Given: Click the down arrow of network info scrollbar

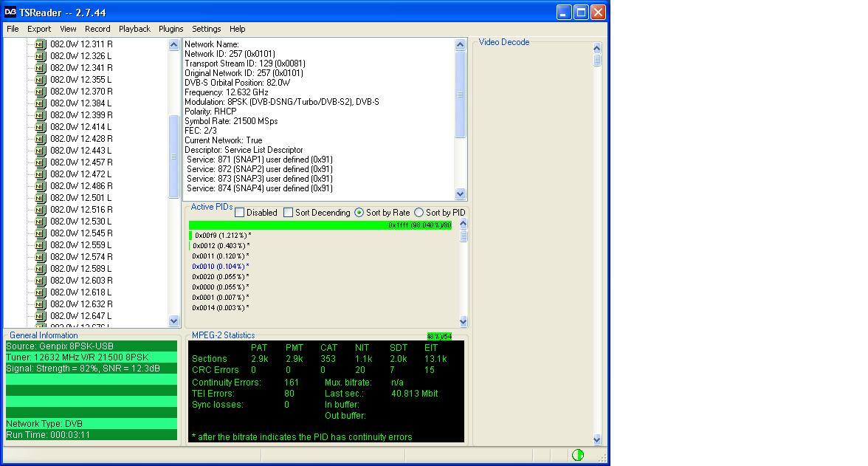Looking at the screenshot, I should (460, 194).
